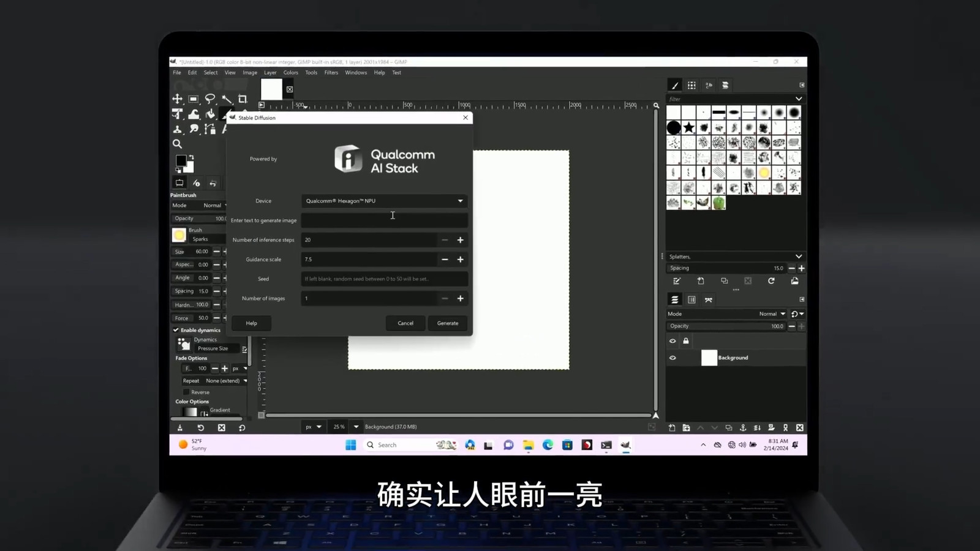Screen dimensions: 980x551
Task: Select the star brush
Action: click(689, 127)
